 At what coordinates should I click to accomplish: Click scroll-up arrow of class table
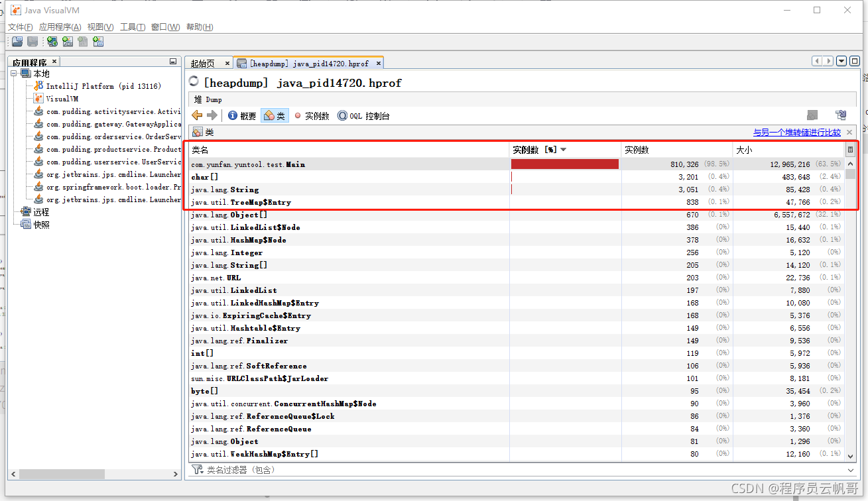[x=851, y=164]
